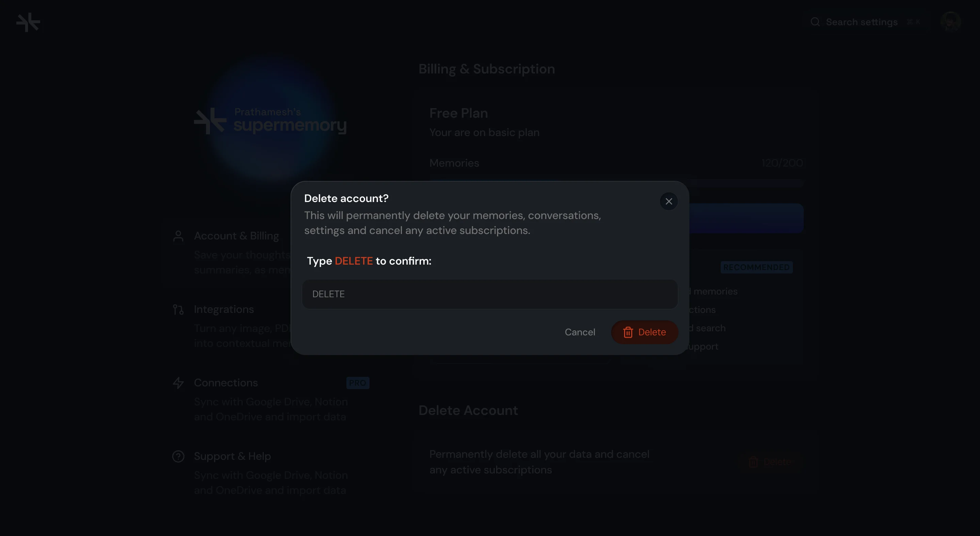Select the Account & Billing person icon
The image size is (980, 536).
(178, 236)
